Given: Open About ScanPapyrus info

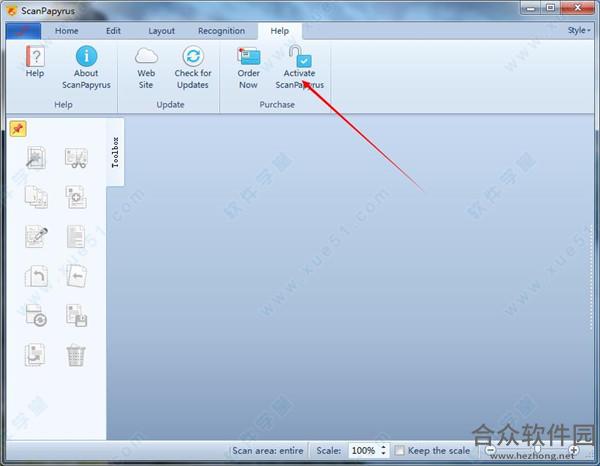Looking at the screenshot, I should click(86, 56).
